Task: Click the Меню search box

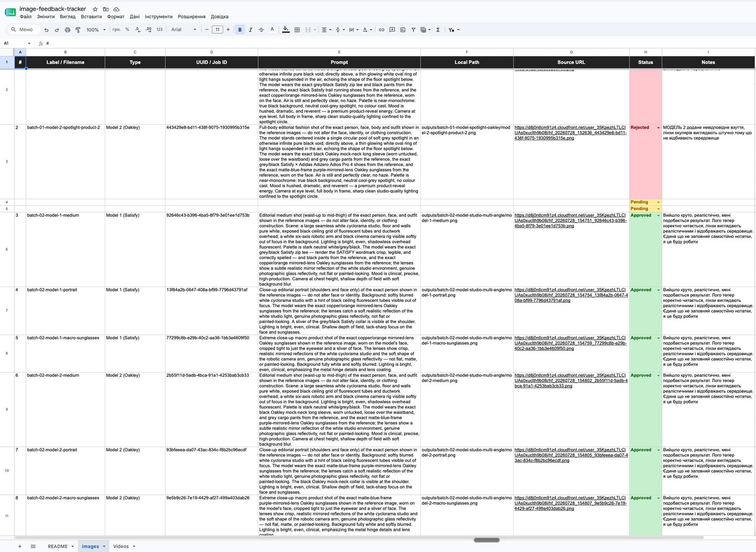Action: [x=23, y=30]
